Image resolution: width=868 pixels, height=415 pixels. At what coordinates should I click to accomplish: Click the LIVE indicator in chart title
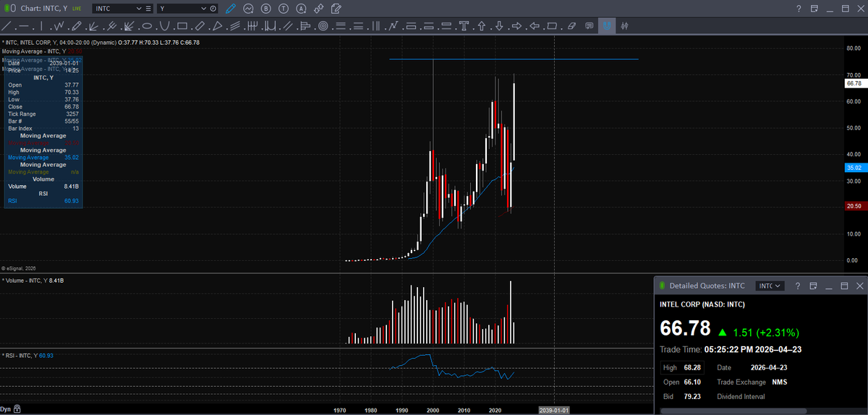[x=77, y=9]
